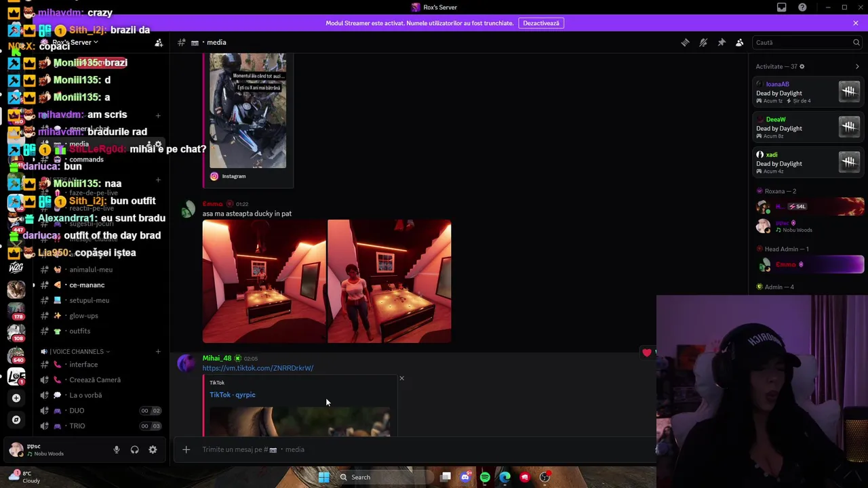Expand the Activitate panel arrow

[857, 66]
